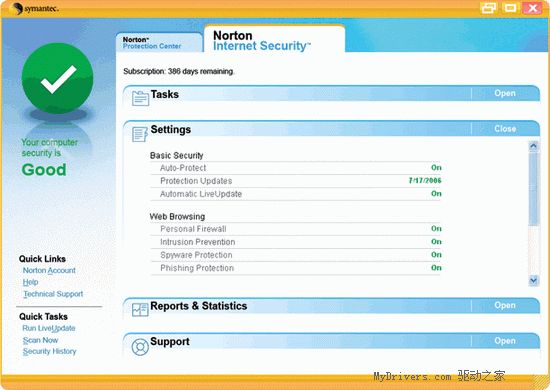This screenshot has height=390, width=550.
Task: Click the restore-down window icon
Action: pyautogui.click(x=489, y=8)
